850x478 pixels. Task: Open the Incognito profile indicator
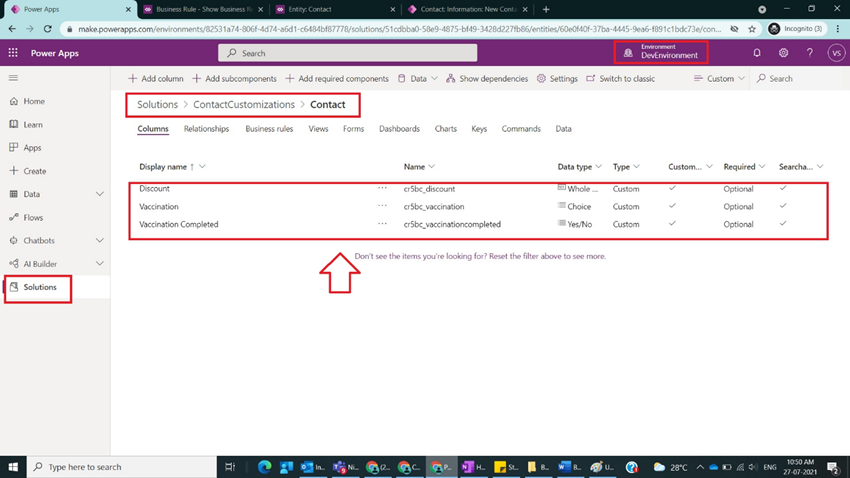click(795, 29)
